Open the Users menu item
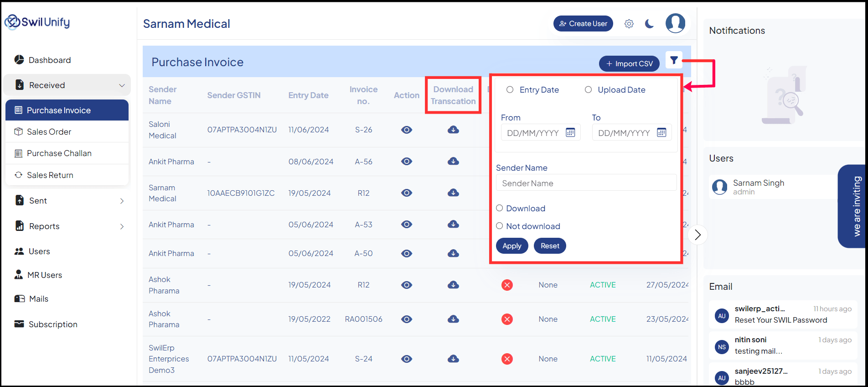The height and width of the screenshot is (387, 868). click(32, 251)
